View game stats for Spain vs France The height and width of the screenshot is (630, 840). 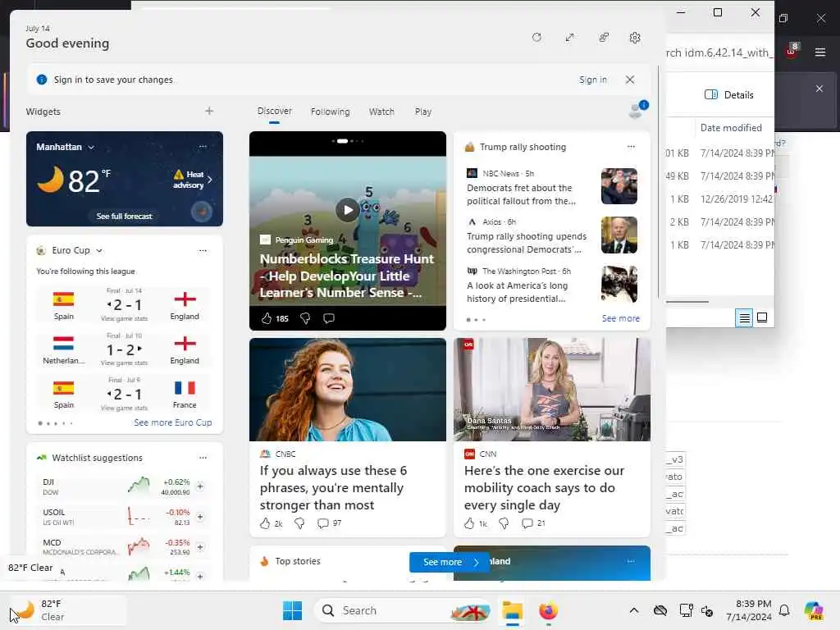tap(124, 409)
